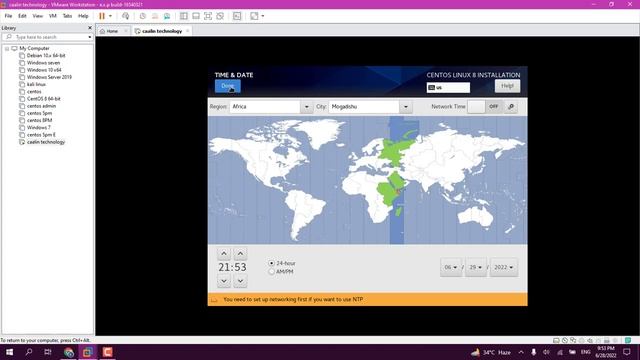Screen dimensions: 640x360
Task: Increase the minutes value
Action: pos(240,253)
